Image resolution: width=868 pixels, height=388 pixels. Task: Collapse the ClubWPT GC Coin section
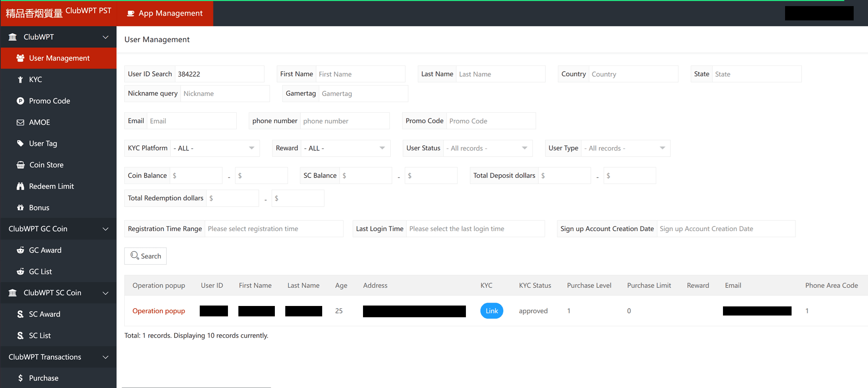(106, 229)
